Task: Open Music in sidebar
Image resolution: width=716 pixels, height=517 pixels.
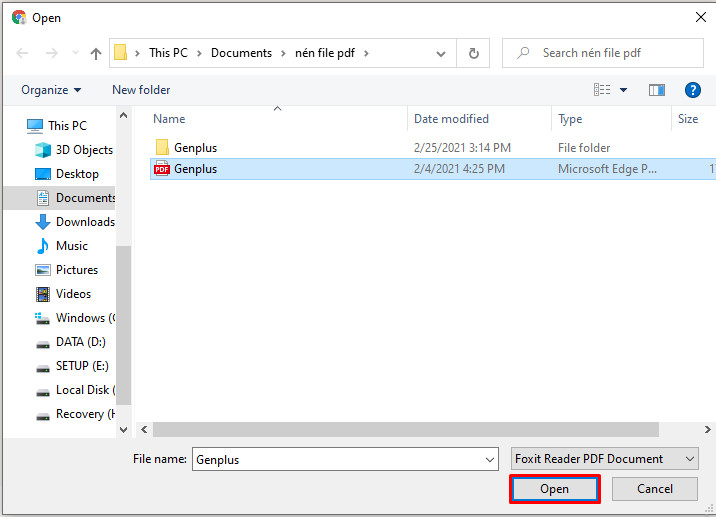Action: coord(62,246)
